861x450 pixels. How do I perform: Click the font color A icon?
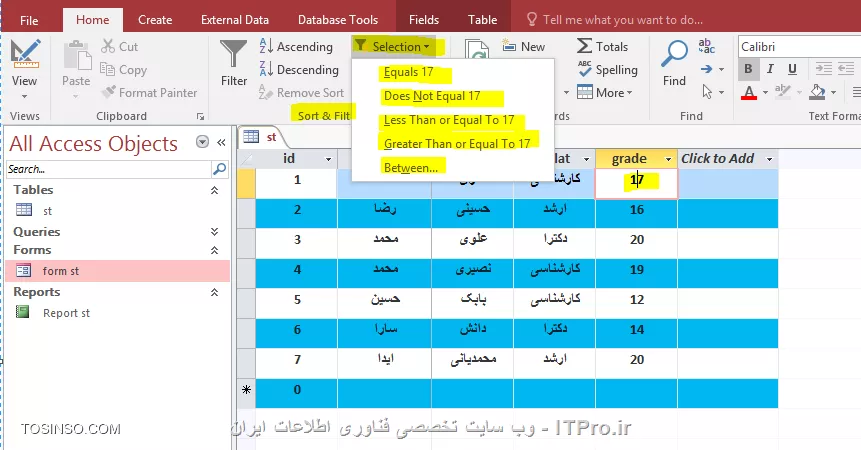(748, 92)
